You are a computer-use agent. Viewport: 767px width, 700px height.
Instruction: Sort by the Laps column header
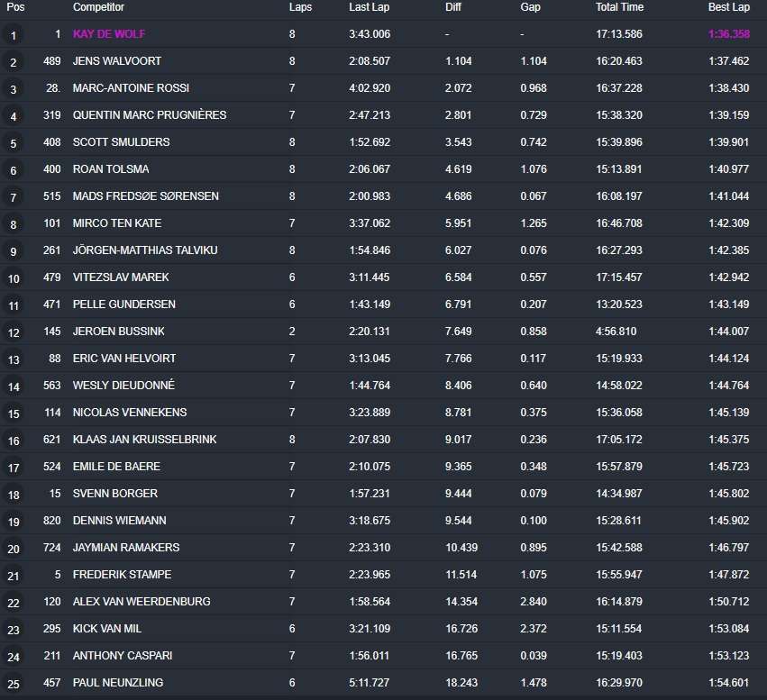pos(300,7)
